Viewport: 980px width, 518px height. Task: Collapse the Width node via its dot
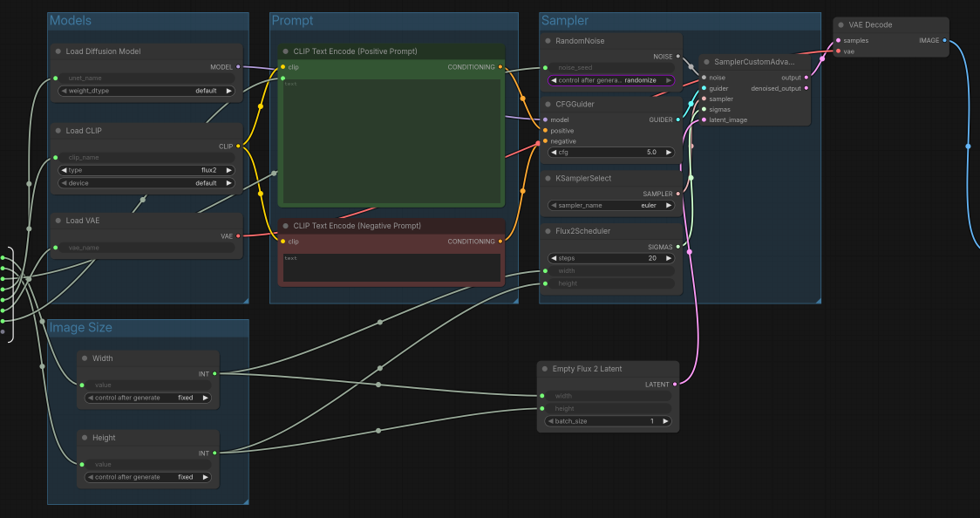click(x=85, y=358)
